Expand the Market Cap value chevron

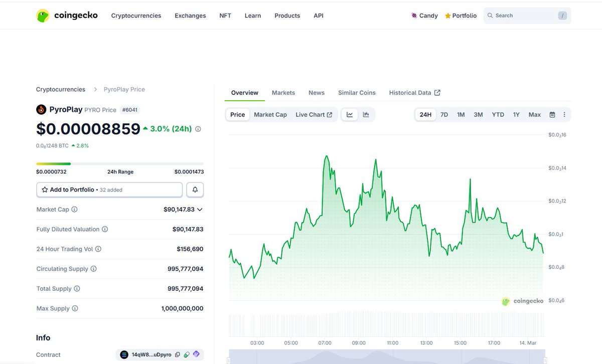(200, 209)
